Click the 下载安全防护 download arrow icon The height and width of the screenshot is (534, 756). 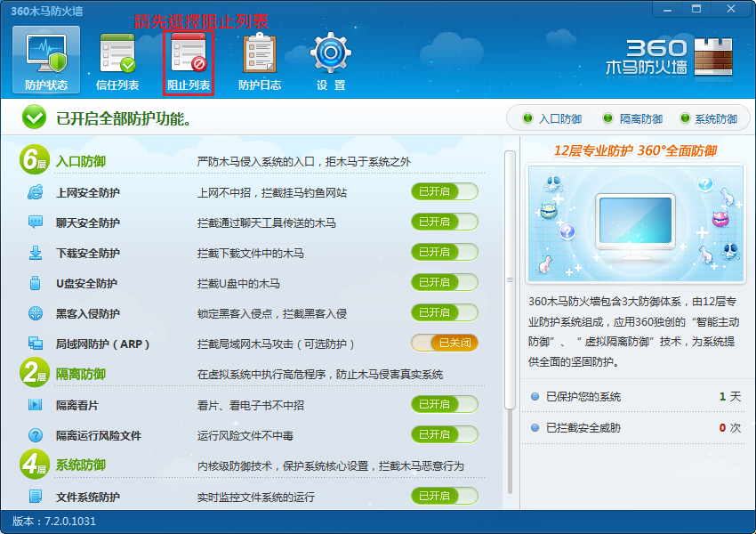click(x=36, y=253)
